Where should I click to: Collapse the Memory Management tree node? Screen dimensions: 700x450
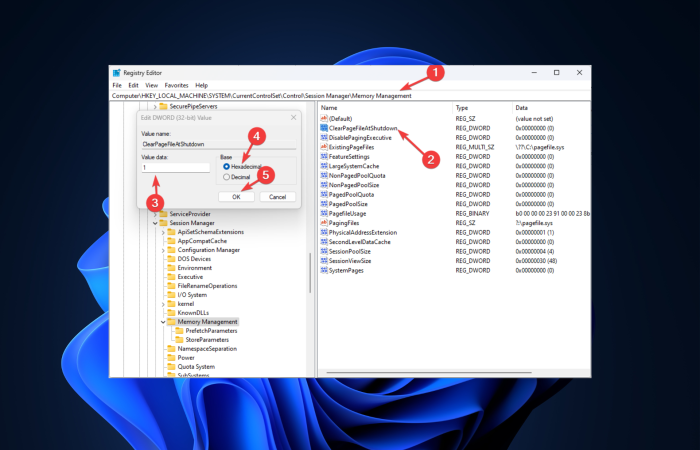coord(163,322)
